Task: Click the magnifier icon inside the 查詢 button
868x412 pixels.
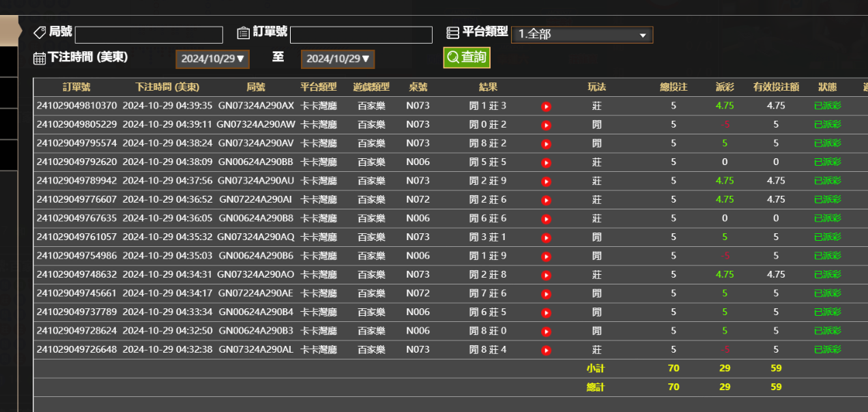Action: pyautogui.click(x=452, y=57)
